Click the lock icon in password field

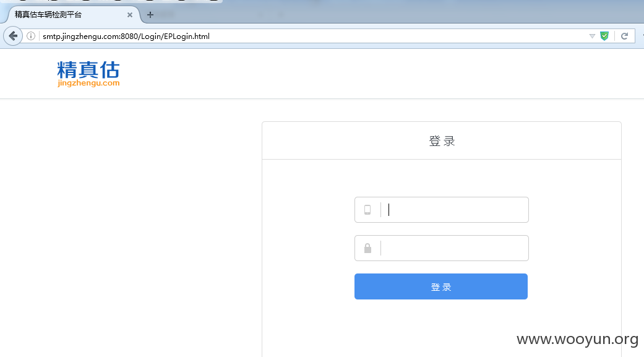(367, 248)
